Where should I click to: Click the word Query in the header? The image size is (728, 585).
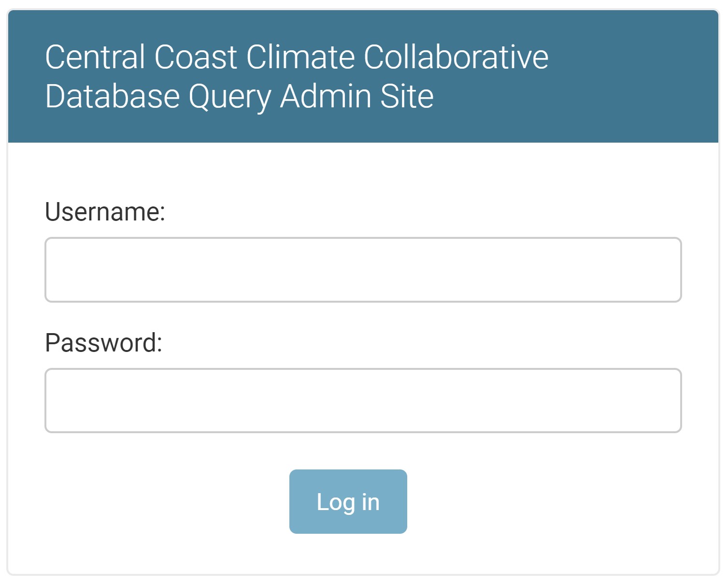[x=230, y=96]
